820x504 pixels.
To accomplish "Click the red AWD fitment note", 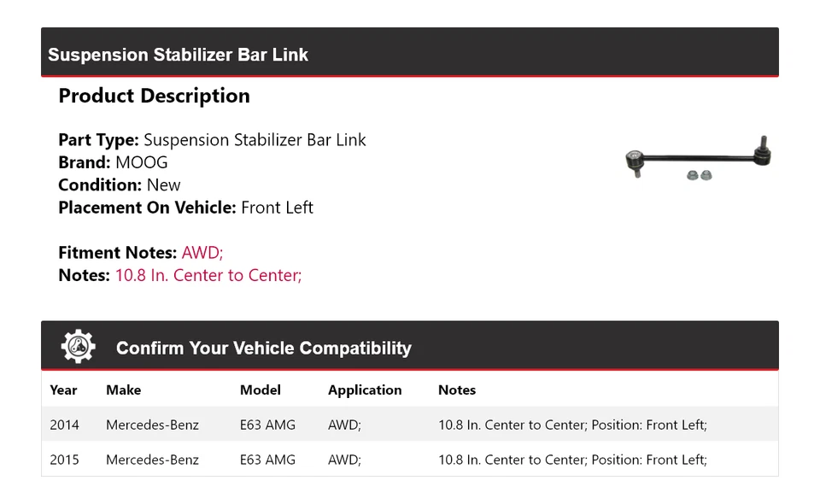I will pos(202,253).
